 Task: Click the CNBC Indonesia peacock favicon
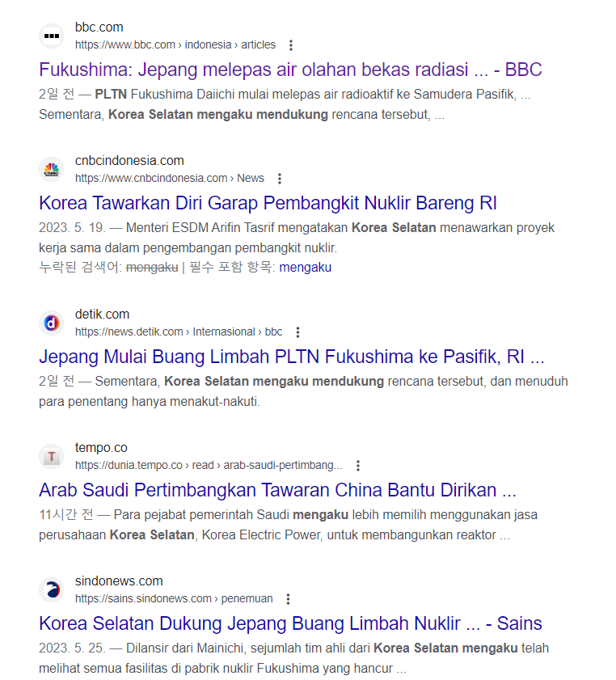click(52, 170)
